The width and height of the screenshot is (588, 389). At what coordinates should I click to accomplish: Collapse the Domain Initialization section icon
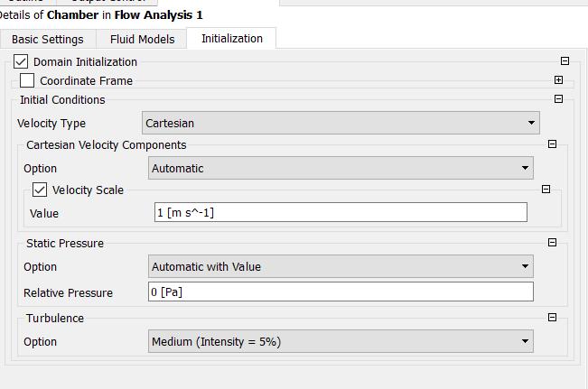565,61
